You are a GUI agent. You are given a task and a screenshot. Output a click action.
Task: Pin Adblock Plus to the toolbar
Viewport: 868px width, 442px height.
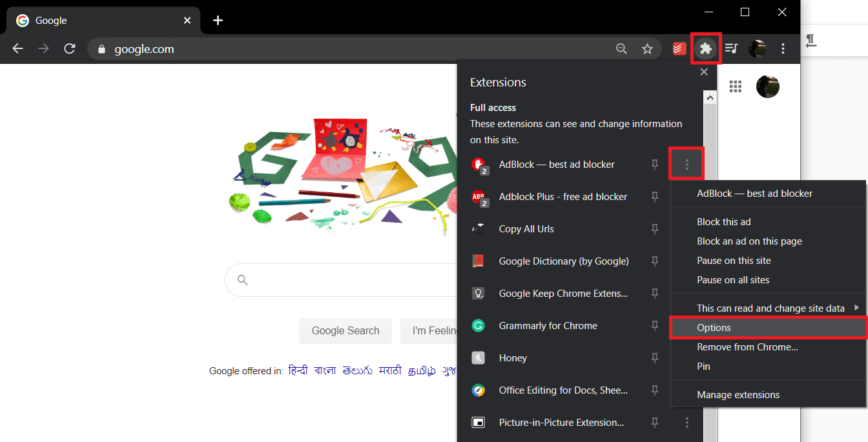point(655,197)
